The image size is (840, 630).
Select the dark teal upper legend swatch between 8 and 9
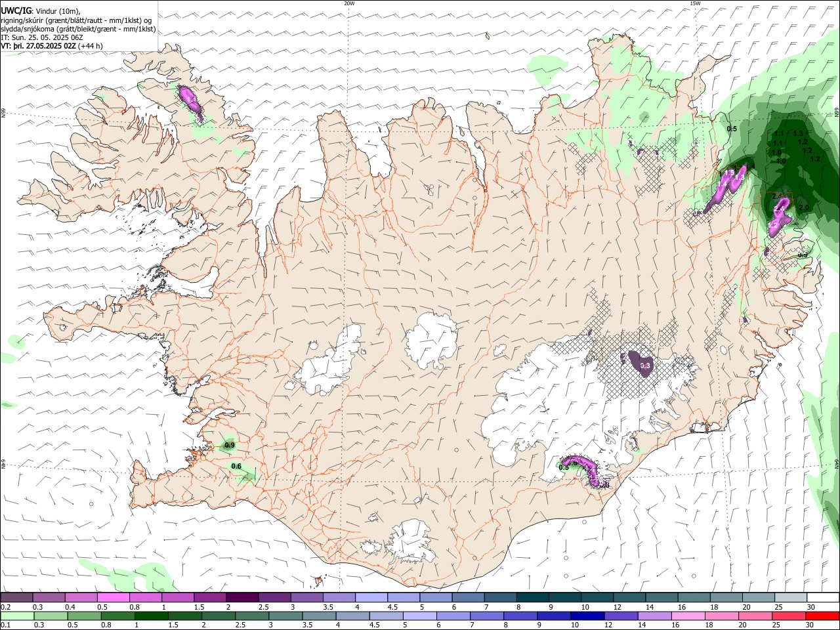pos(533,597)
